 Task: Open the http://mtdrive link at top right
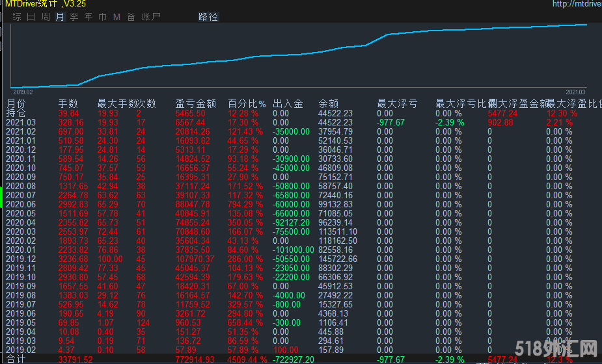point(577,4)
